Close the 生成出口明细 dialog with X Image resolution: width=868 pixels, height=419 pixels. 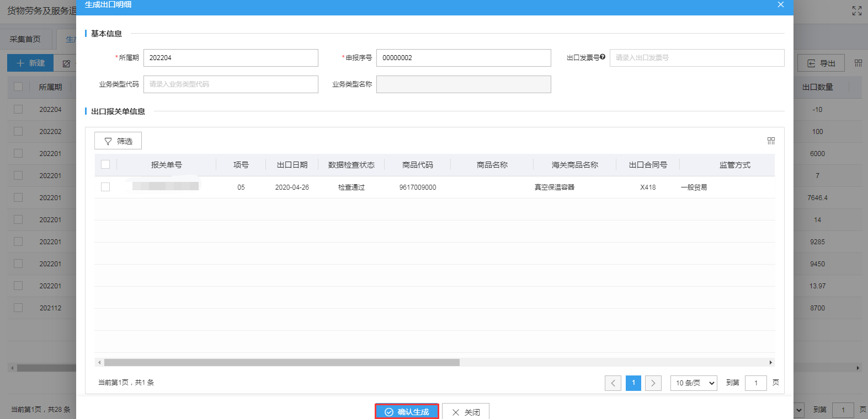[x=780, y=5]
